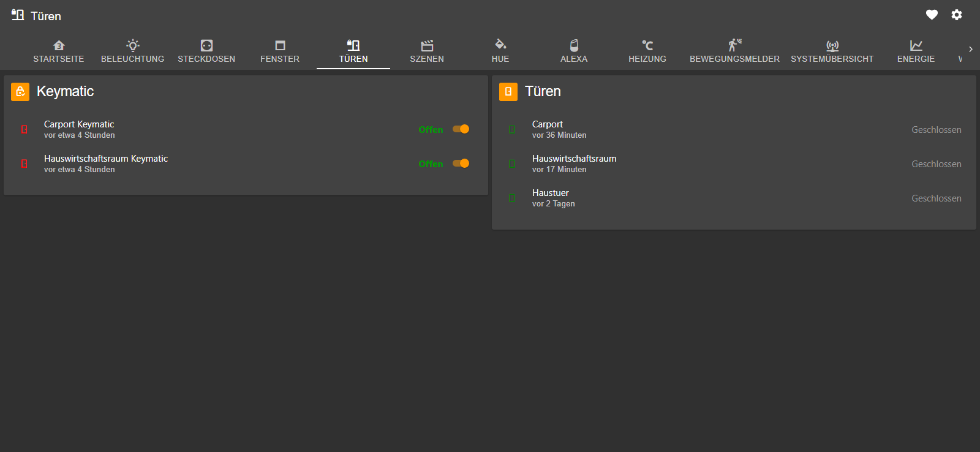
Task: Open the favorites heart icon
Action: coord(932,15)
